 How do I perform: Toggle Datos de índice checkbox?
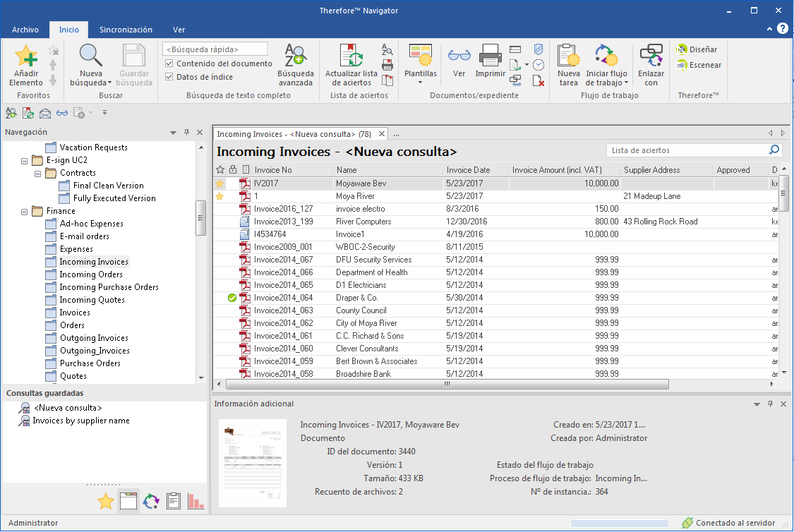click(169, 76)
